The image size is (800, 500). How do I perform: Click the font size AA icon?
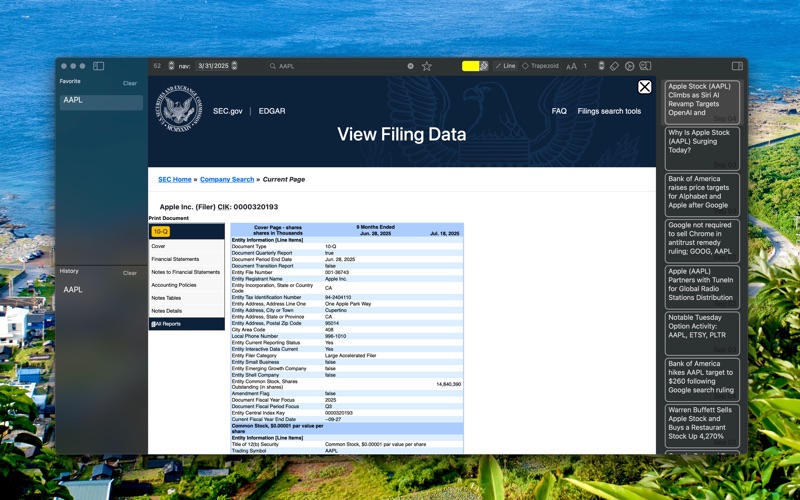[x=571, y=66]
